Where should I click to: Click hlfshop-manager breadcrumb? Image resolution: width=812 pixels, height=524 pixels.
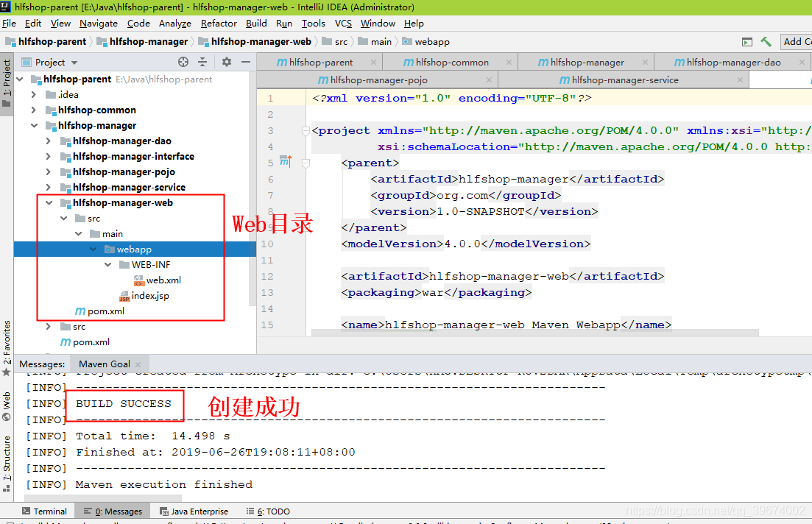click(142, 42)
